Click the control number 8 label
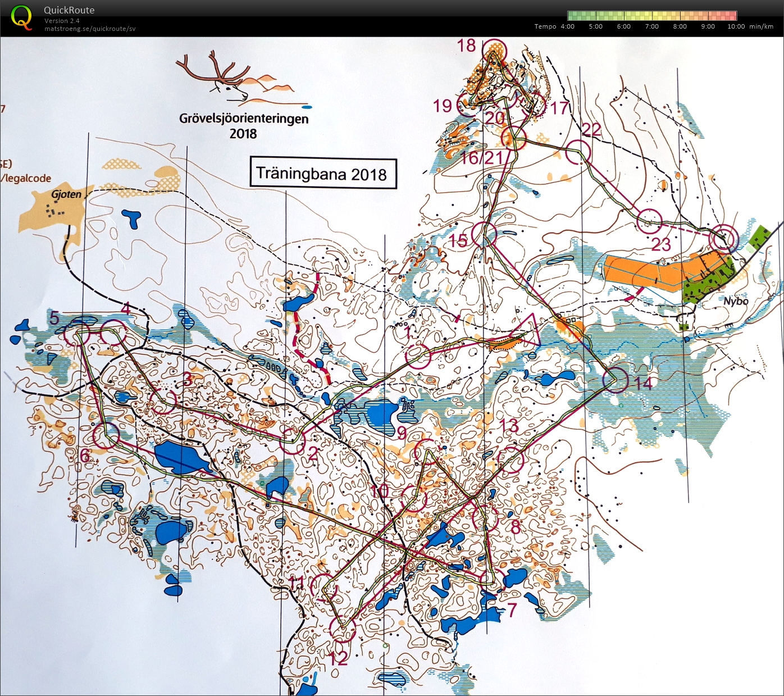784x696 pixels. [x=516, y=527]
